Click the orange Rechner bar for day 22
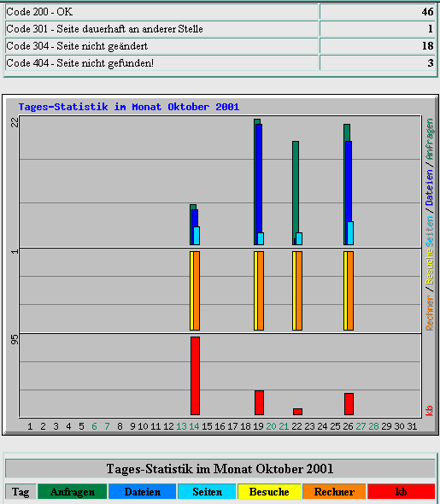This screenshot has height=504, width=440. 299,291
